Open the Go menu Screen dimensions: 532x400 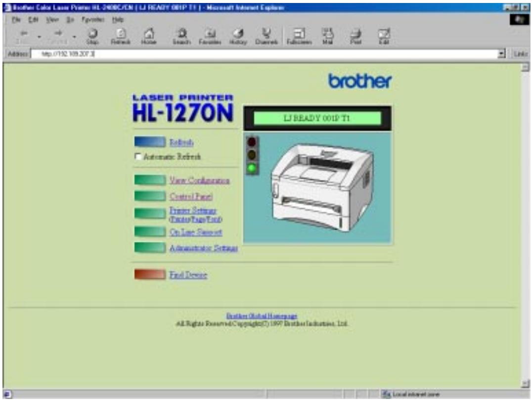70,20
